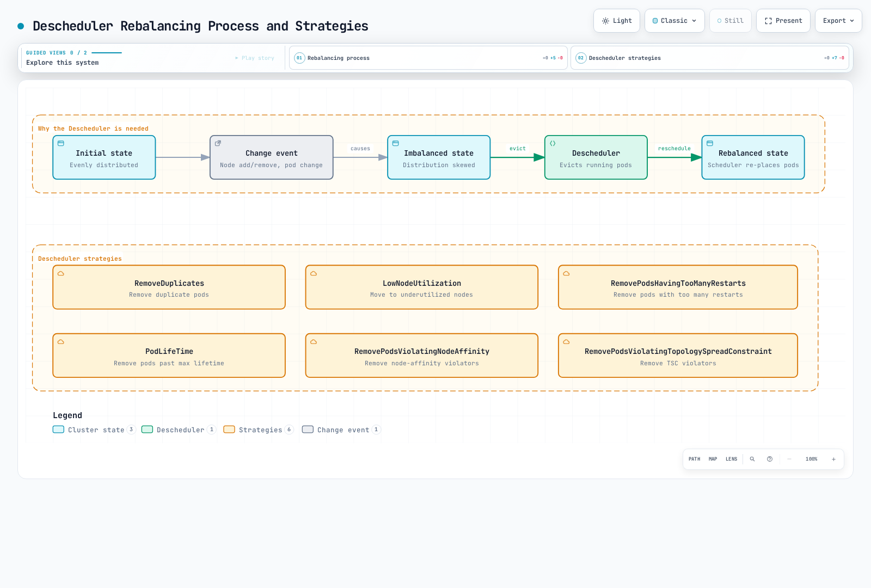This screenshot has width=871, height=588.
Task: Open the Classic style dropdown
Action: click(674, 21)
